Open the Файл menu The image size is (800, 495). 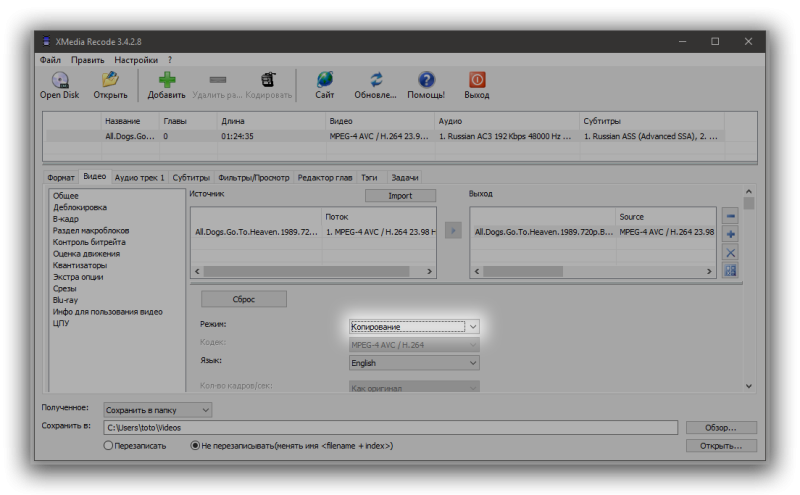coord(50,60)
